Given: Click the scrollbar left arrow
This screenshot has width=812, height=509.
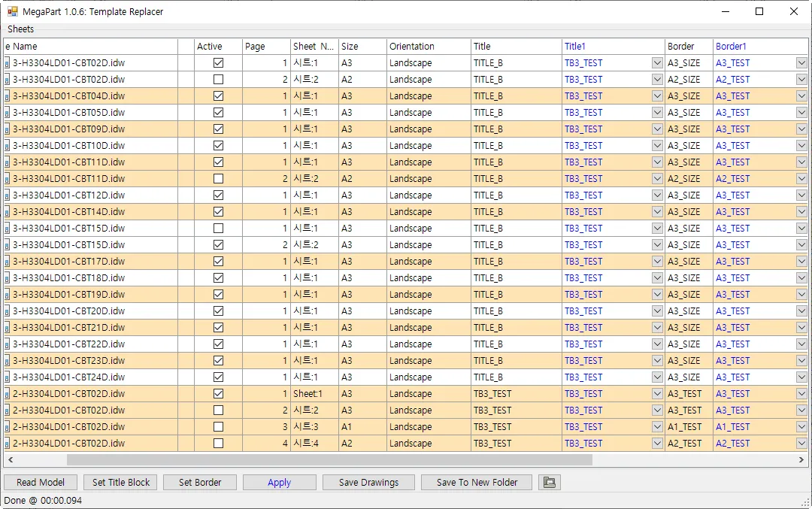Looking at the screenshot, I should tap(11, 459).
